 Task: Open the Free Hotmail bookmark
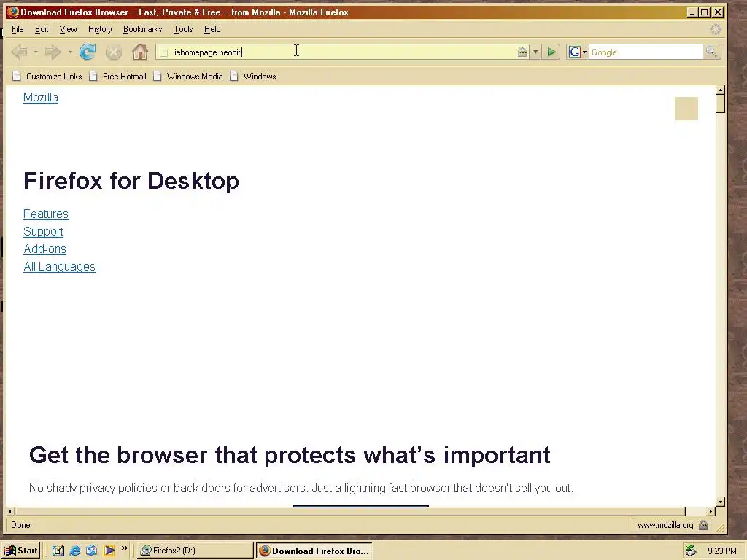(x=117, y=76)
